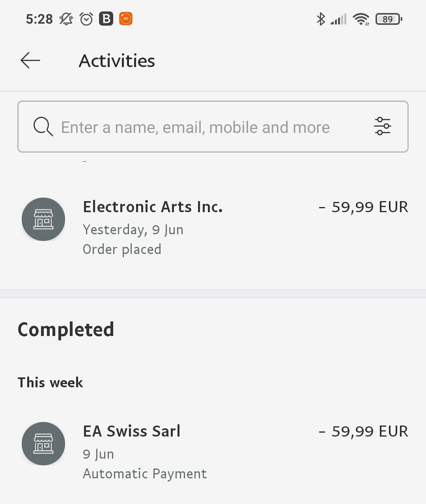Tap the Electronic Arts store icon

[x=43, y=219]
